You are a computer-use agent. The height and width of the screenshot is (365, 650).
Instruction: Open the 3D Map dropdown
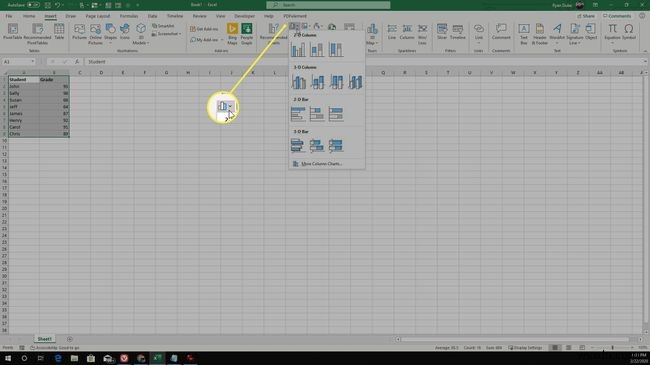[372, 34]
